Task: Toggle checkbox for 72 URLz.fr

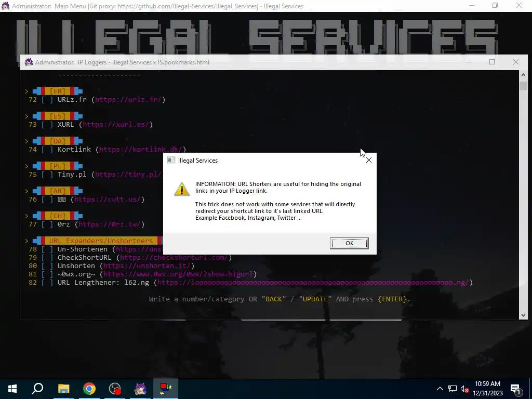Action: pos(47,100)
